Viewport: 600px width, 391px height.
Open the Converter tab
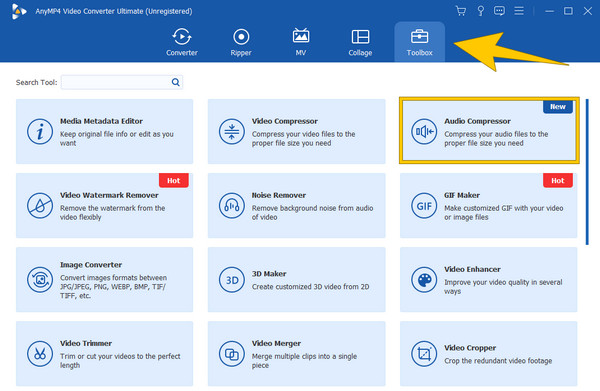(x=182, y=42)
